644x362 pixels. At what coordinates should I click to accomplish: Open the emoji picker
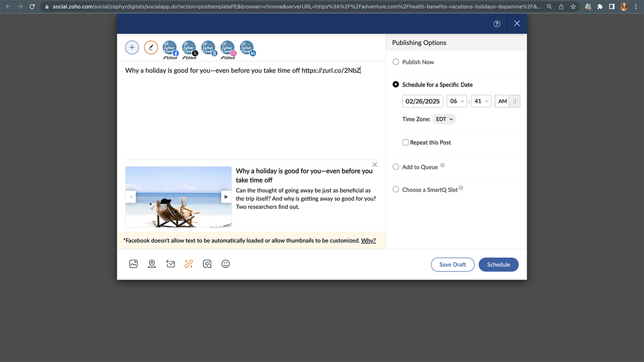click(225, 264)
